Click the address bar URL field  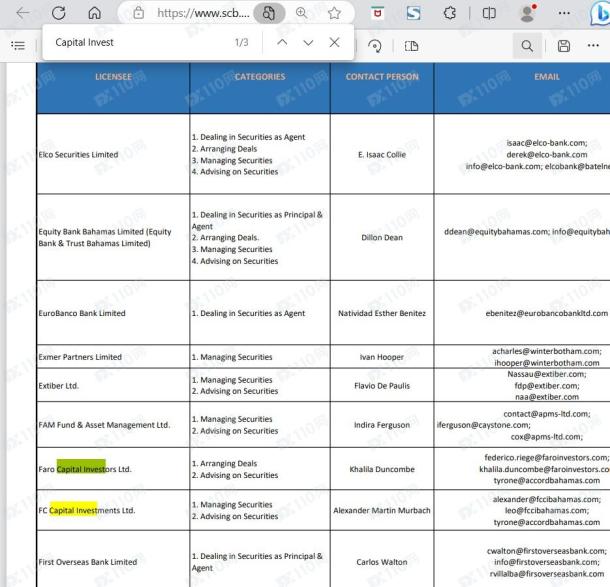tap(203, 13)
